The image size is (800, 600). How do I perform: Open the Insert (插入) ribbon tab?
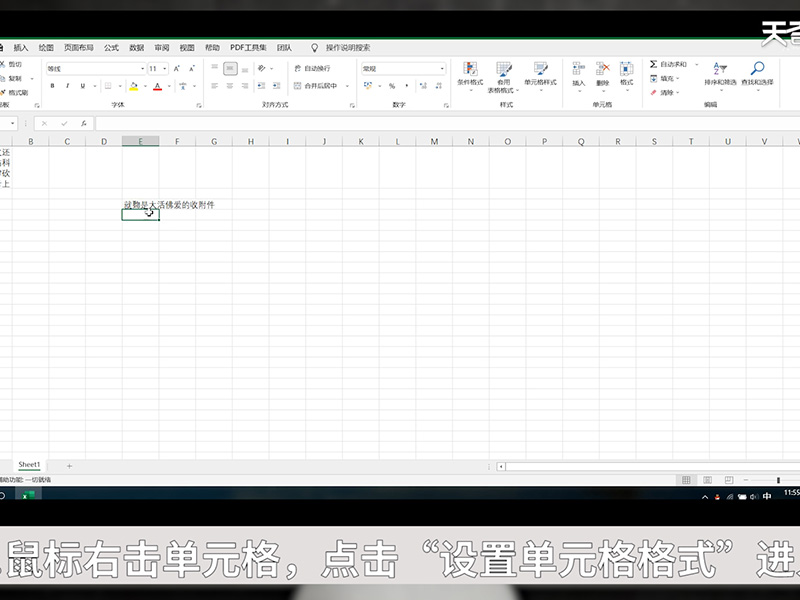tap(21, 47)
